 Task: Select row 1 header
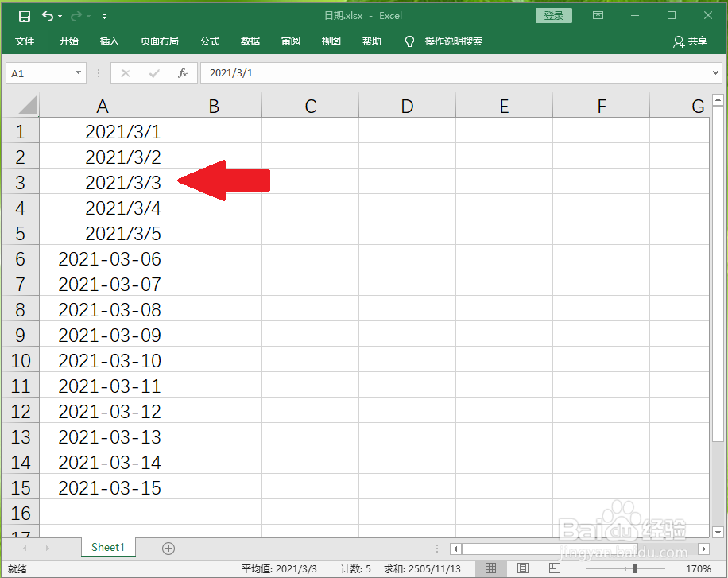[x=20, y=132]
